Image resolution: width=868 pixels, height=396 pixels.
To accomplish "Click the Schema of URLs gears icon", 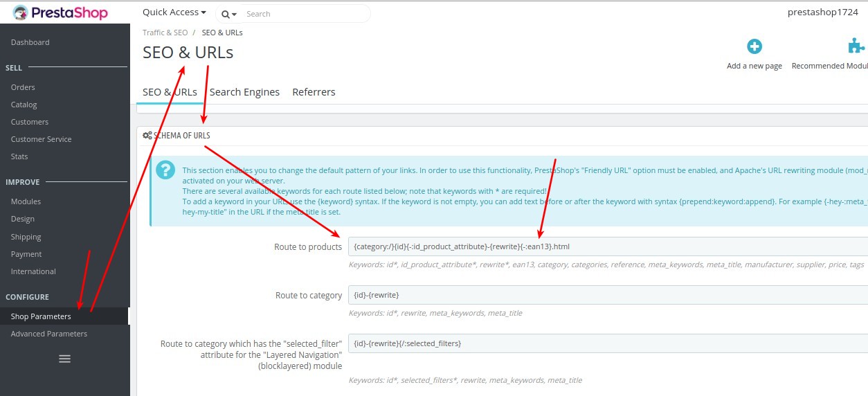I will pyautogui.click(x=147, y=136).
